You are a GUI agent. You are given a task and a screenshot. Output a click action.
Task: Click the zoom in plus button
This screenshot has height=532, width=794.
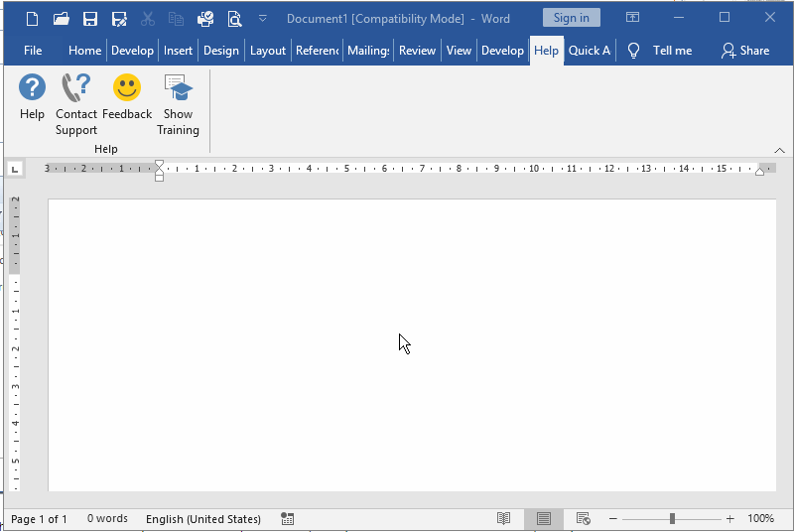click(729, 519)
